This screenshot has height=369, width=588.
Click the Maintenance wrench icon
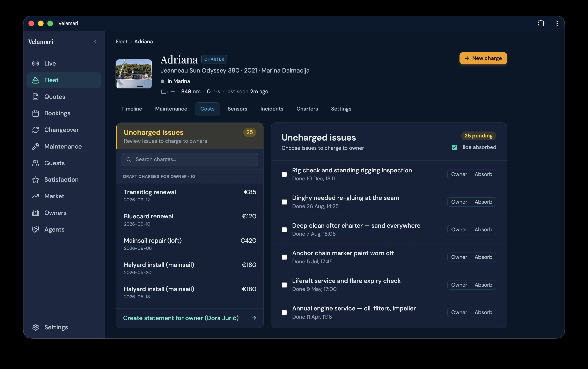pyautogui.click(x=36, y=146)
